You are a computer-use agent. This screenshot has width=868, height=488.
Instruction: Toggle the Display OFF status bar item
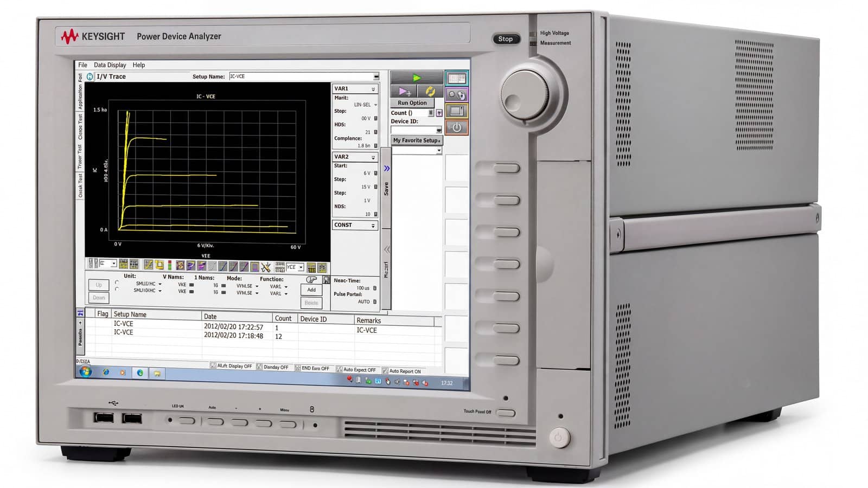tap(231, 366)
